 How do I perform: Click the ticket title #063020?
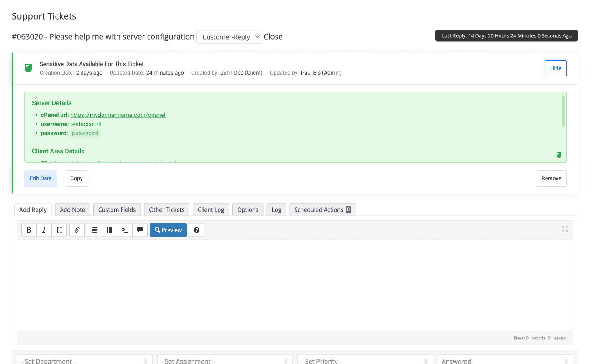(x=103, y=37)
